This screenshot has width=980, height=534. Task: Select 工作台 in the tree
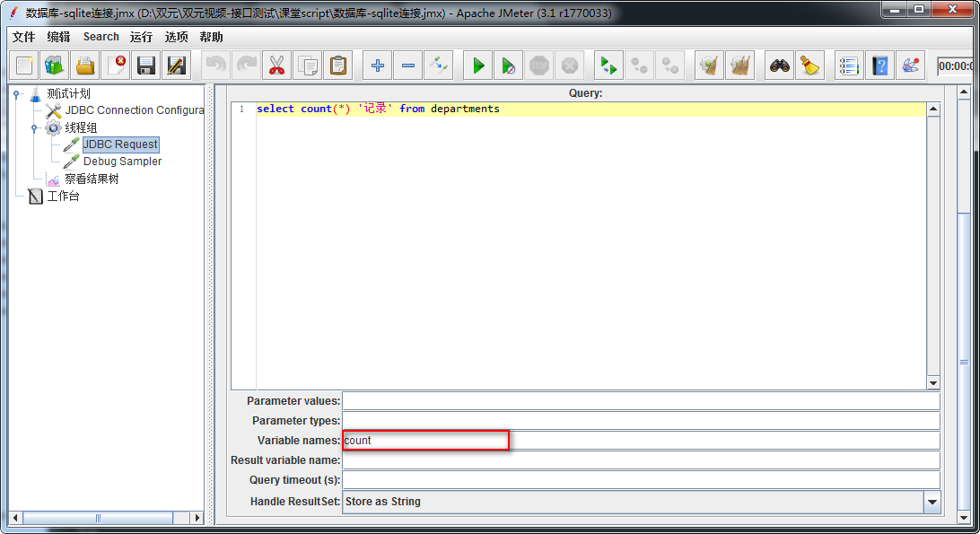click(x=63, y=197)
